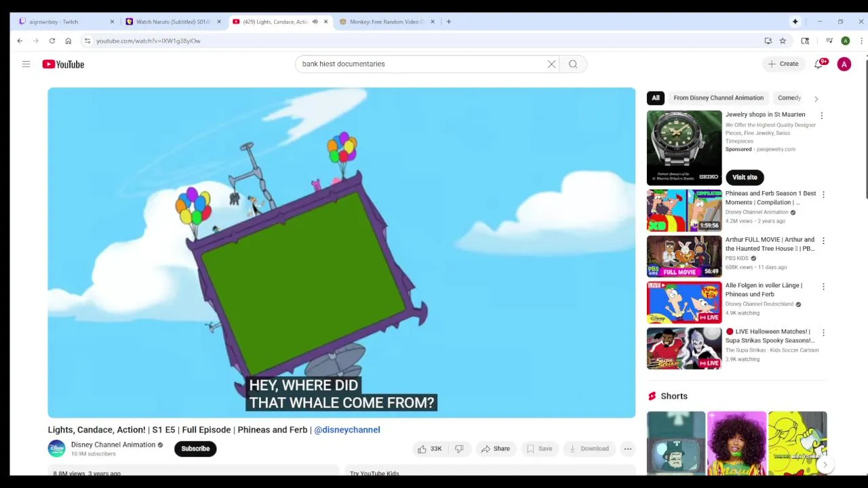Open the Disney Channel Animation avatar

[56, 449]
